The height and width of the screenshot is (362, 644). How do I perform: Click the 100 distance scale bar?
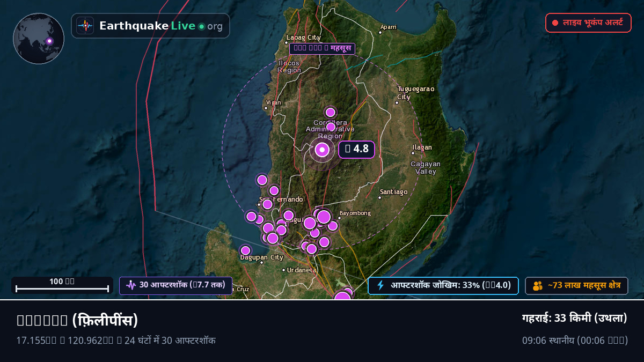click(x=62, y=285)
